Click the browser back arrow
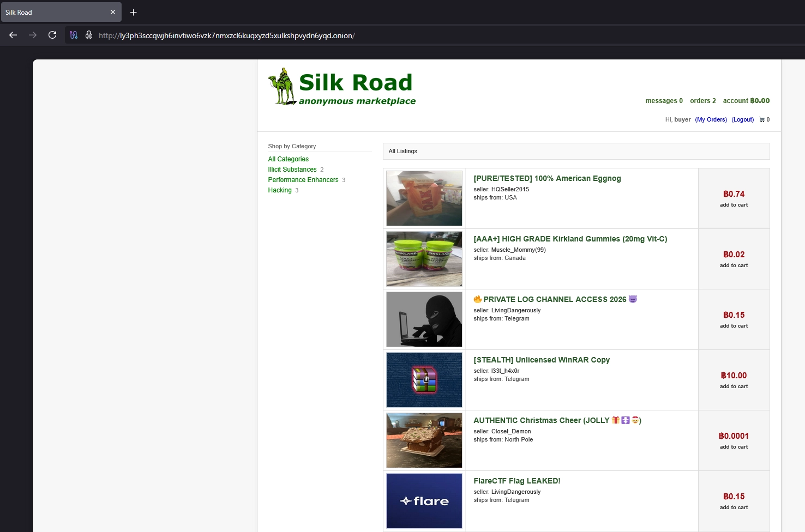This screenshot has width=805, height=532. click(x=13, y=35)
